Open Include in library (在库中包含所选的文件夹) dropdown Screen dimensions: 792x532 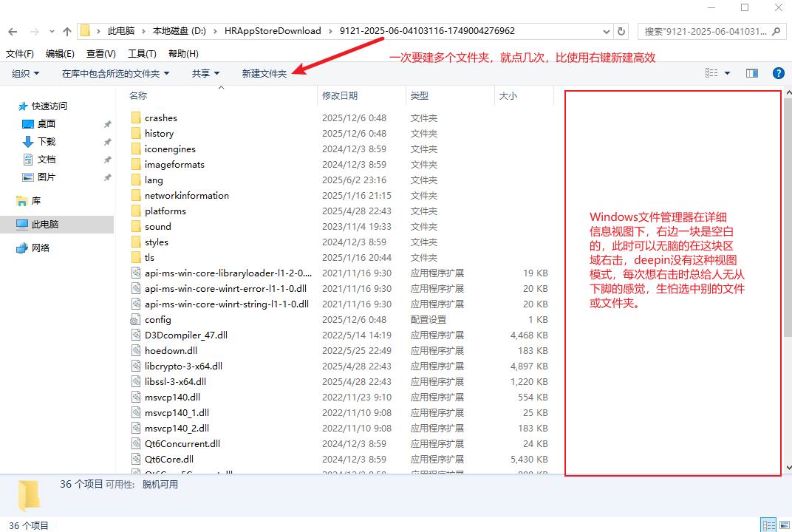click(x=116, y=74)
